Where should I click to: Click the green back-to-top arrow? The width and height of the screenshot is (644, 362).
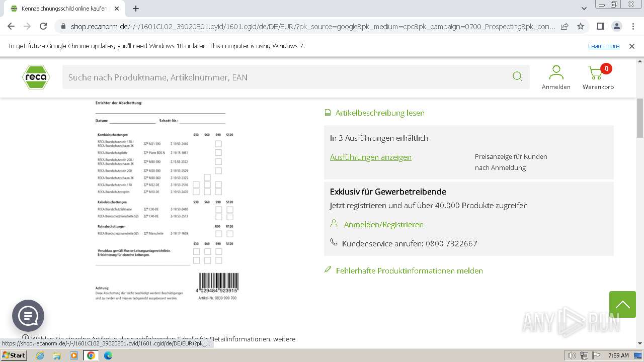click(x=622, y=304)
